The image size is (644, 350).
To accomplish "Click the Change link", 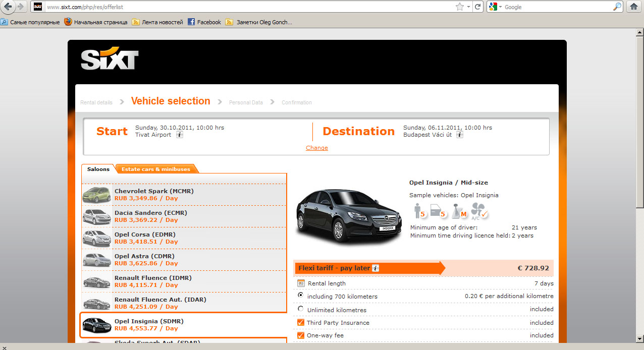I will [316, 148].
